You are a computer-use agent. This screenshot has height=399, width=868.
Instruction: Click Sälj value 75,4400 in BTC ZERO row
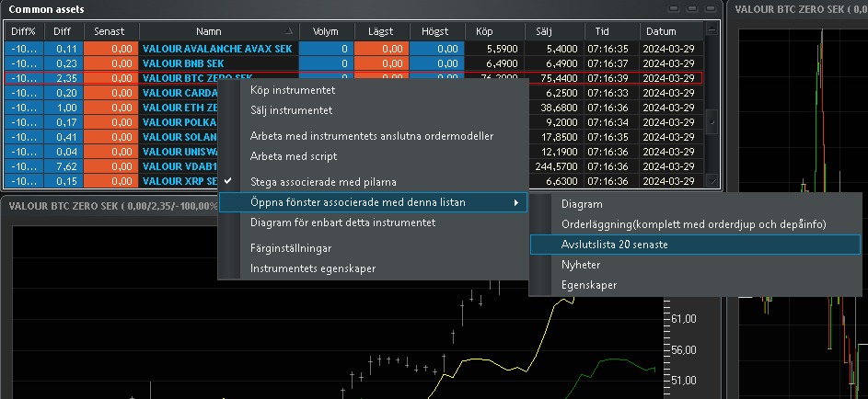click(x=559, y=78)
